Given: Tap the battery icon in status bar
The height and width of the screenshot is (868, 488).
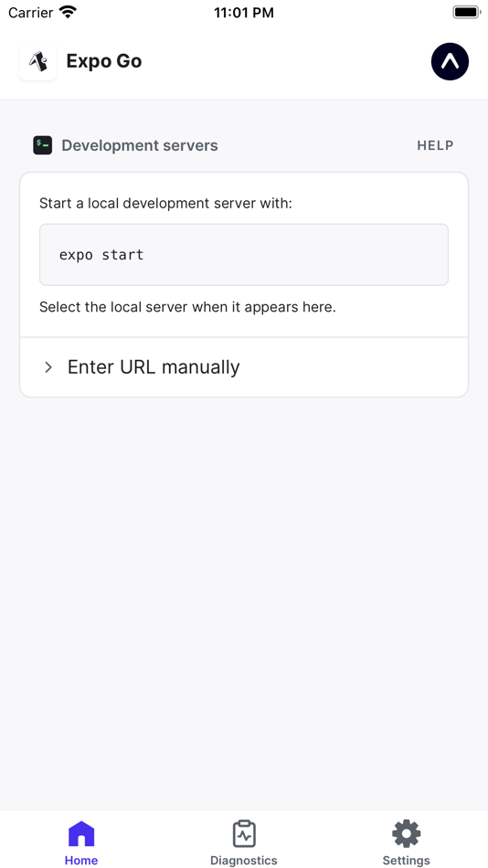Looking at the screenshot, I should coord(466,12).
